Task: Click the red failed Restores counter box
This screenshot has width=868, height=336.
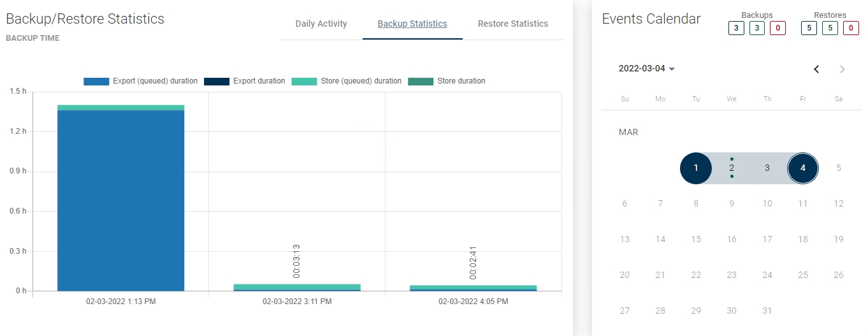Action: 851,28
